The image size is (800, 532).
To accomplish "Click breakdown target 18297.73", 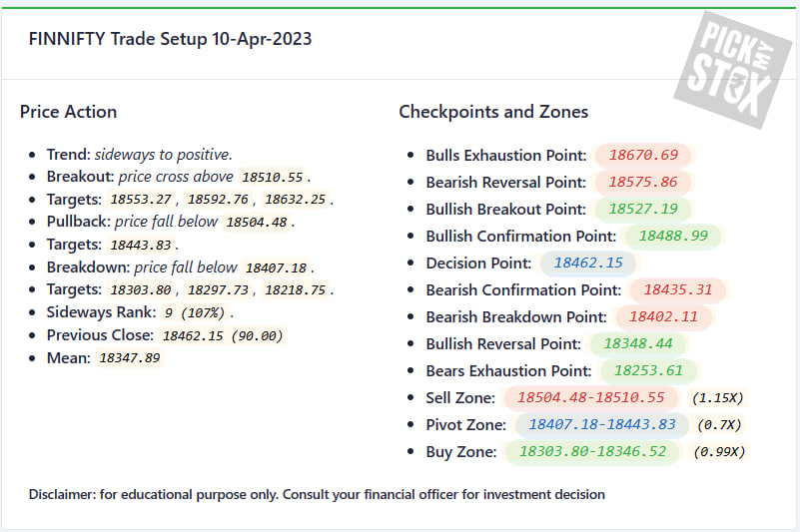I will (x=218, y=290).
